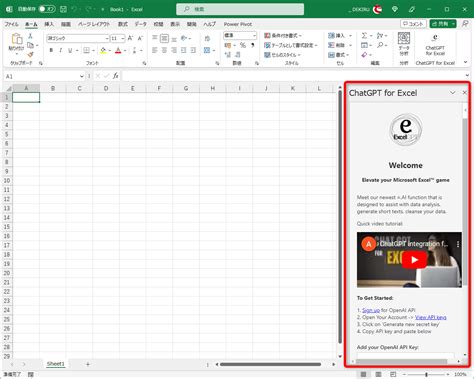Viewport: 474px width, 379px height.
Task: Click the ChatGPT for Excel ribbon button
Action: [x=435, y=45]
